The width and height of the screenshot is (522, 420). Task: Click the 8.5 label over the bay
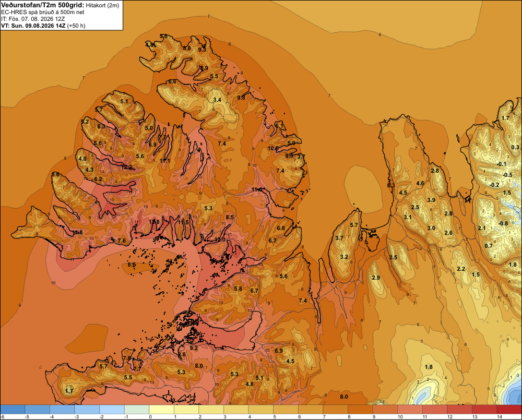coord(132,265)
